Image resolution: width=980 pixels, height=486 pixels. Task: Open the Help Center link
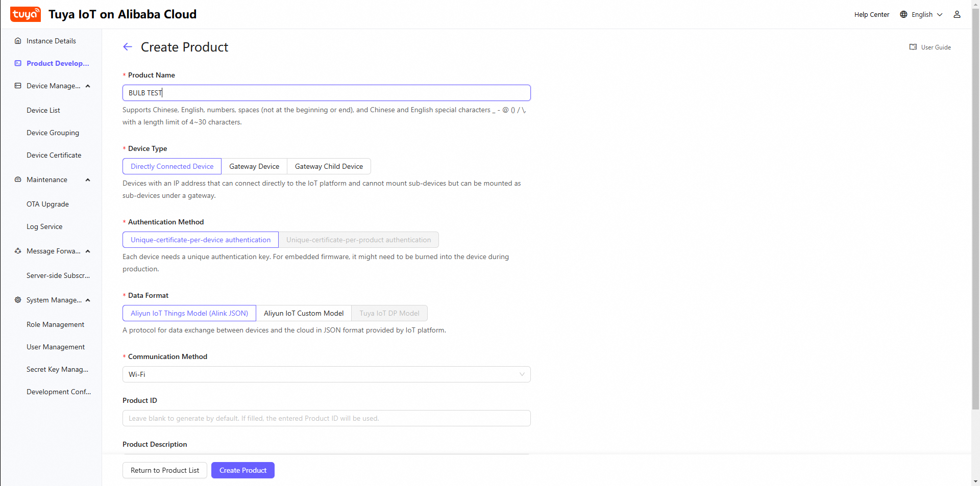pyautogui.click(x=872, y=14)
